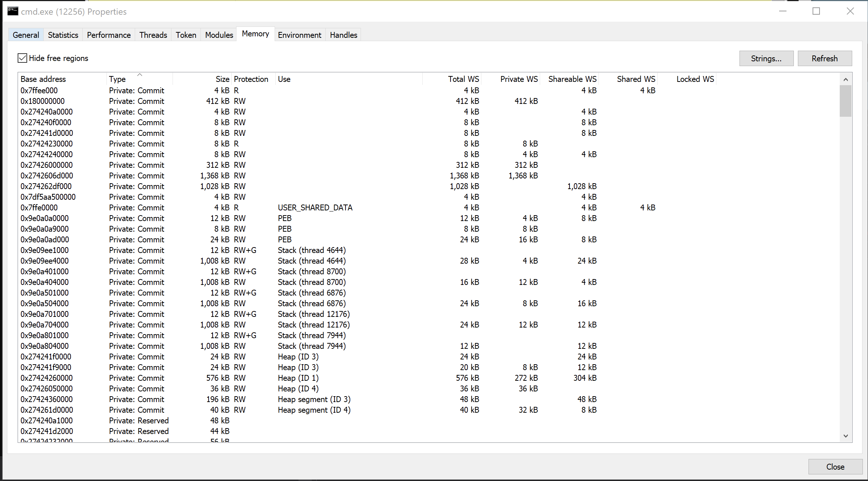Switch to the Threads tab
The image size is (868, 481).
click(x=153, y=35)
